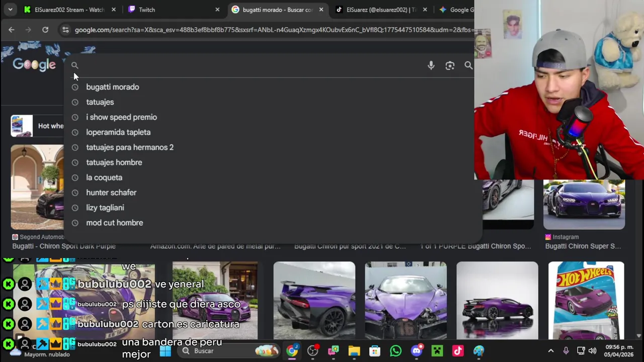Open the Paint palette app on taskbar
Image resolution: width=644 pixels, height=362 pixels.
(478, 351)
